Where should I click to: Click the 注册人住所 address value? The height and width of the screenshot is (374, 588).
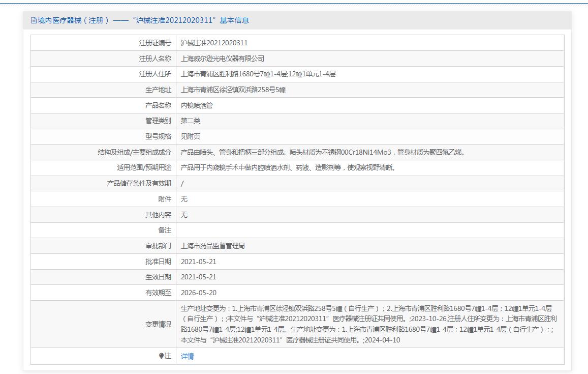(x=258, y=74)
